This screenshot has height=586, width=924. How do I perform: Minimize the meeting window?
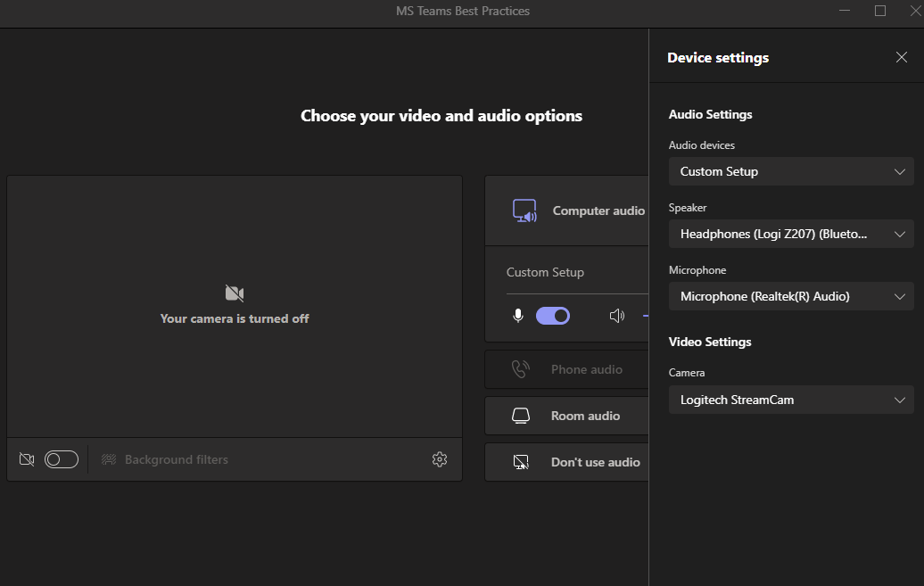845,11
